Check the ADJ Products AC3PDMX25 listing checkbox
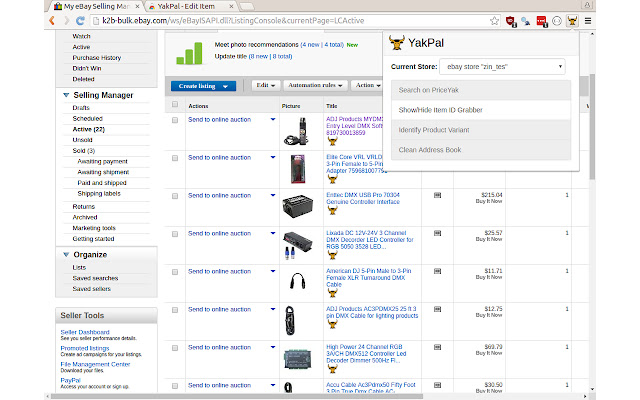The width and height of the screenshot is (640, 400). 175,310
